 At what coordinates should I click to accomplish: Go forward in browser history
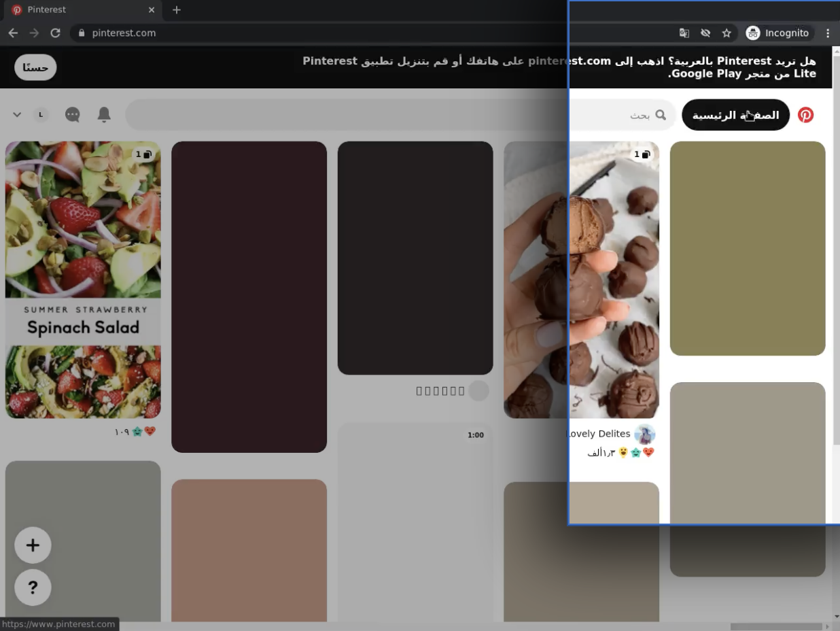click(x=34, y=33)
